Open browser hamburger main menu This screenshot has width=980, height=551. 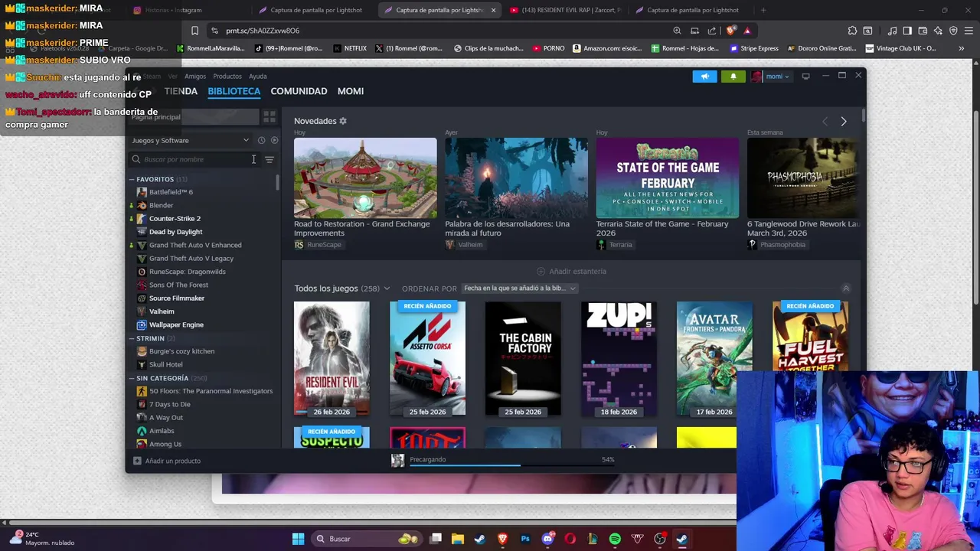[969, 31]
